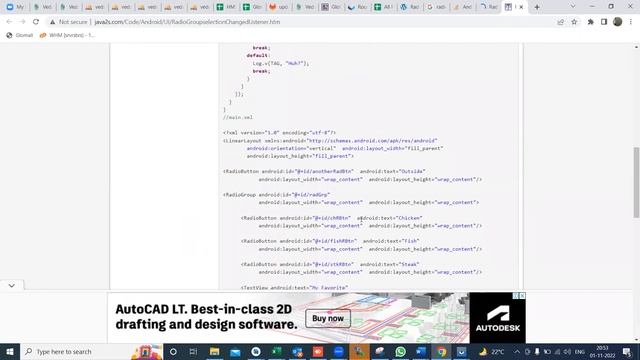640x360 pixels.
Task: Open Word from the taskbar
Action: (420, 352)
